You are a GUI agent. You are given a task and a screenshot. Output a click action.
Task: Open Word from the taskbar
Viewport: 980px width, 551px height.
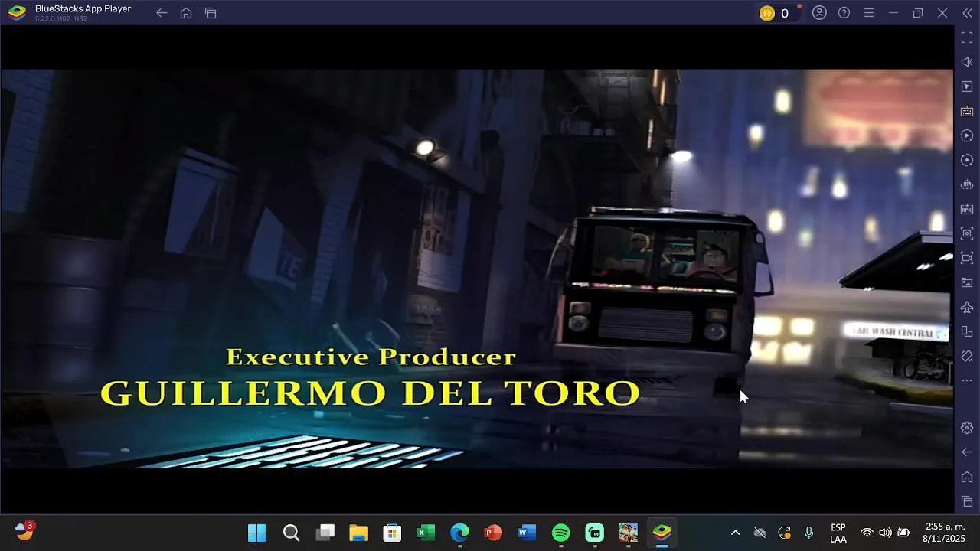(x=527, y=533)
